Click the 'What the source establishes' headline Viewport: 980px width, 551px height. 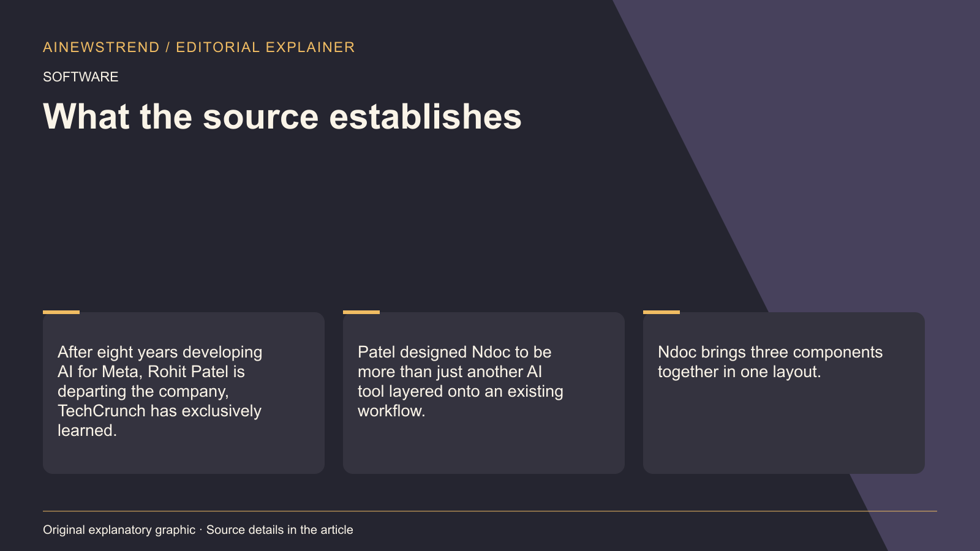(282, 116)
